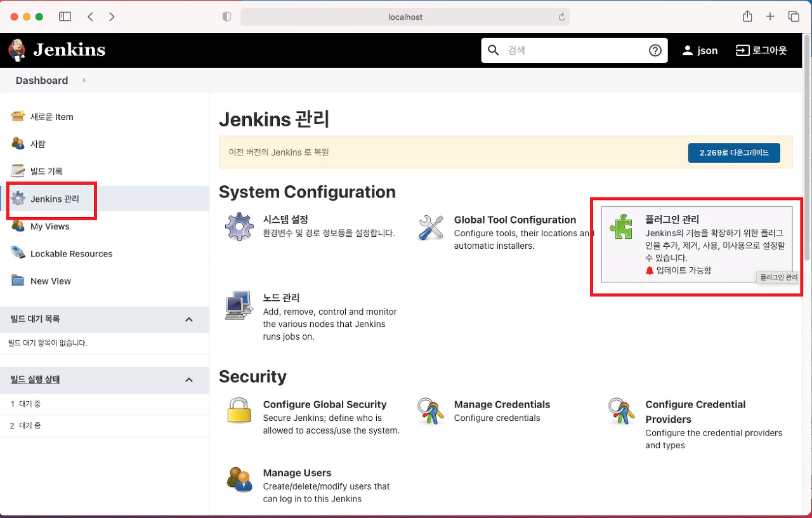Open Configure Global Security title link
812x518 pixels.
coord(325,404)
